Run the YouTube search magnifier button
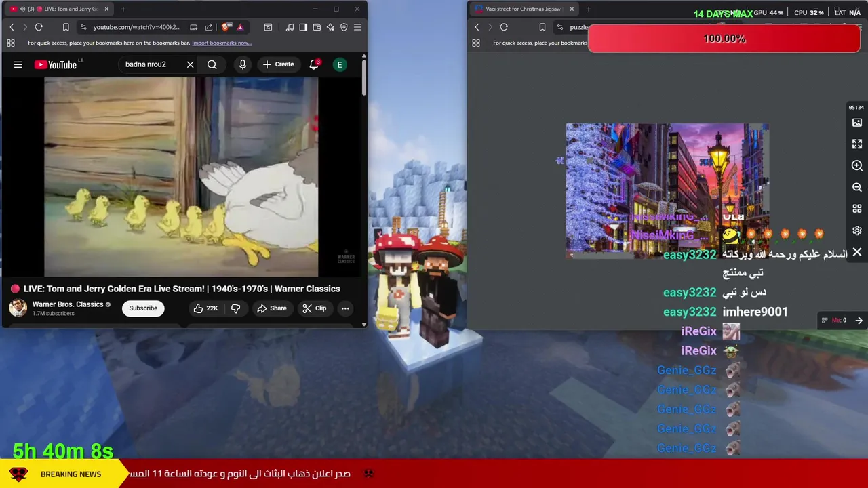The height and width of the screenshot is (488, 868). (212, 64)
